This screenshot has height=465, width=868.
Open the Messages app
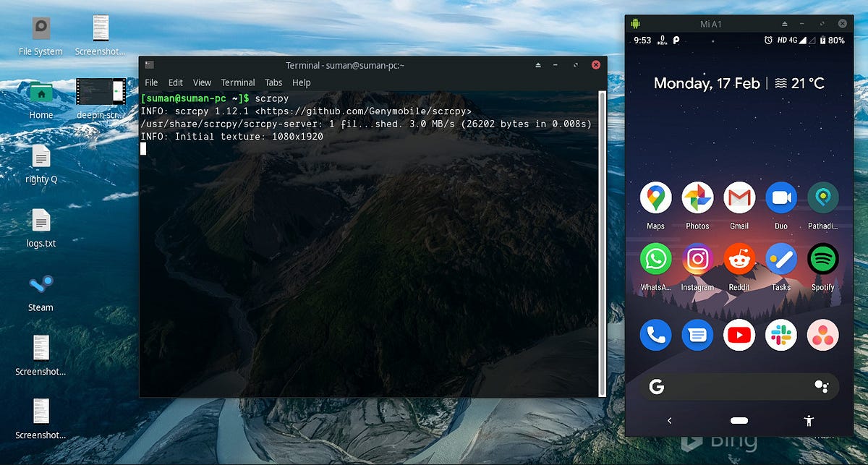pyautogui.click(x=697, y=334)
